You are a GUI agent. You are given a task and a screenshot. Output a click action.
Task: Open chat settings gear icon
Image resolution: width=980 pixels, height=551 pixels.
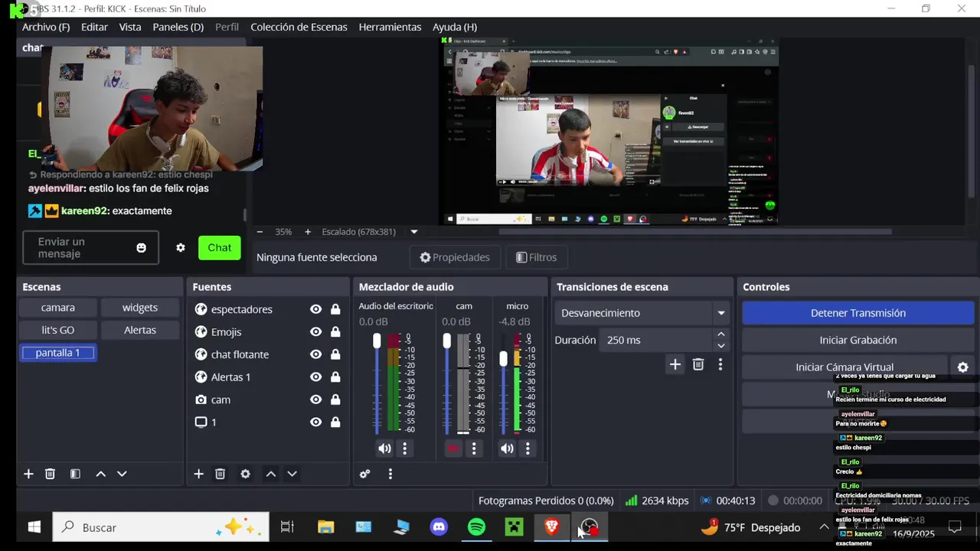(181, 248)
